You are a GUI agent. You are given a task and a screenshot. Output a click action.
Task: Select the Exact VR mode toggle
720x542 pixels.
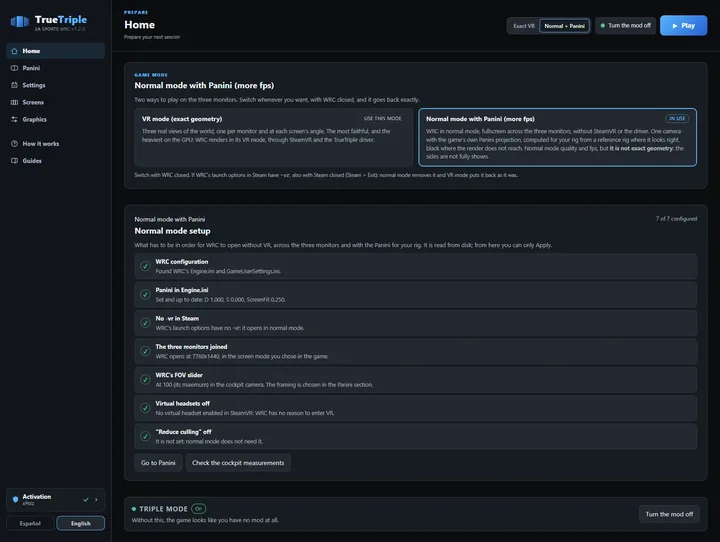524,26
